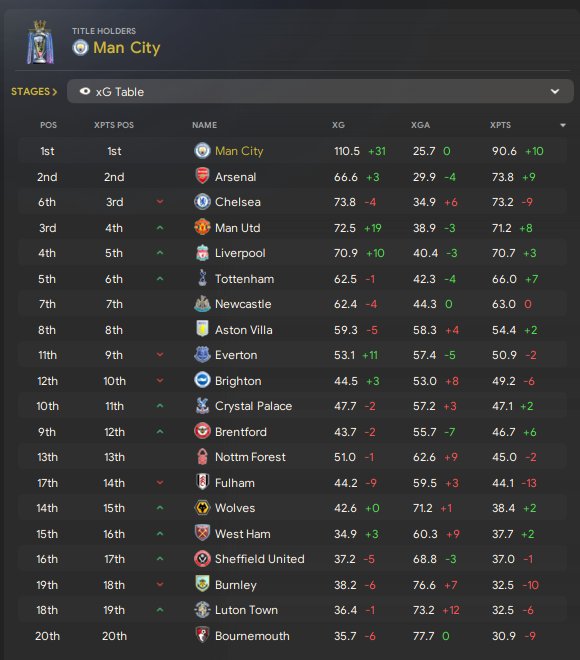Click the Wolves club badge
This screenshot has width=580, height=660.
click(x=202, y=508)
